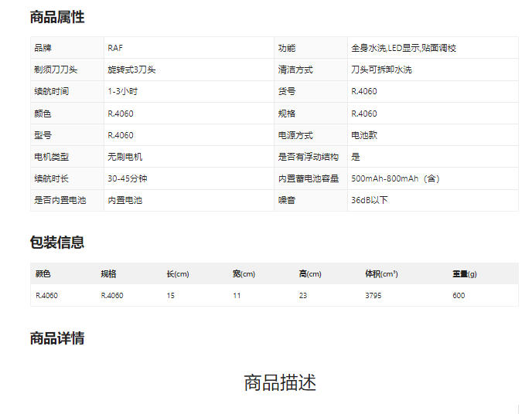This screenshot has height=414, width=532.
Task: Select the 600 weight value
Action: pos(459,295)
